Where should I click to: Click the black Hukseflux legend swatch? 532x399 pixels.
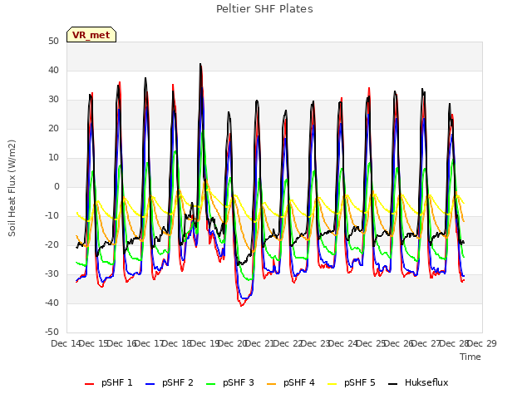click(392, 384)
